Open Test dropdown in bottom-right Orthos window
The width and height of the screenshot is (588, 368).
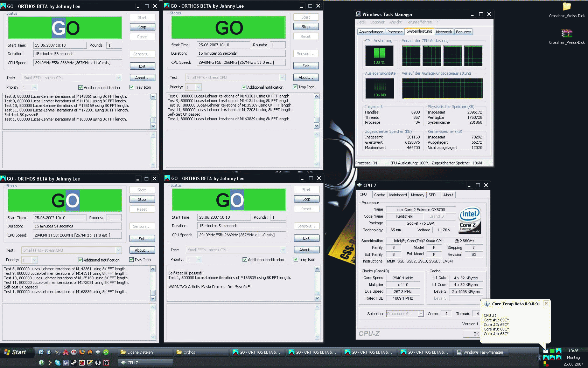tap(283, 250)
